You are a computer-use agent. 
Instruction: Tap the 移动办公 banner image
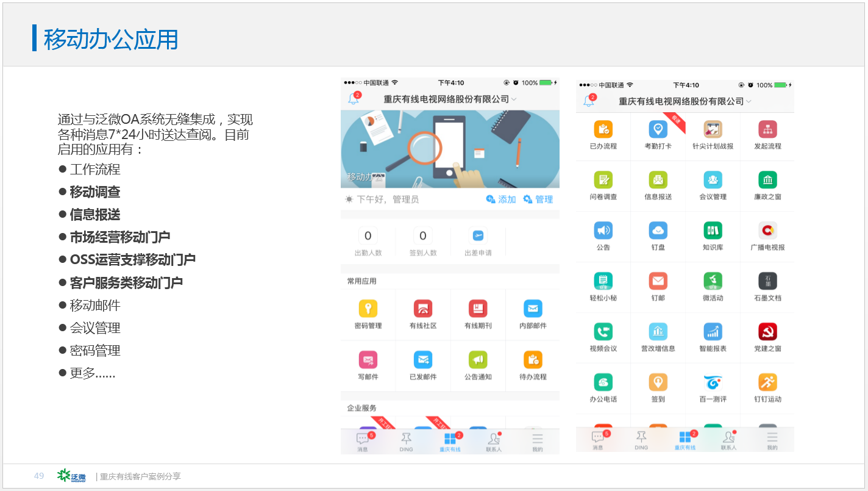[x=450, y=149]
